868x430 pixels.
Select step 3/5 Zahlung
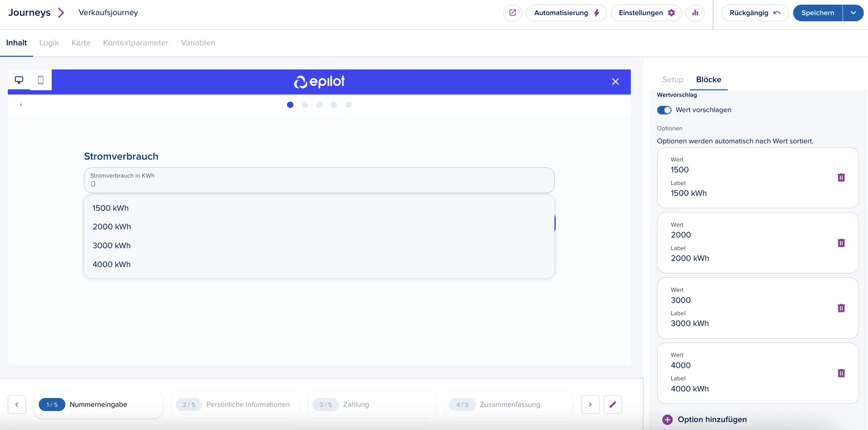pos(372,404)
